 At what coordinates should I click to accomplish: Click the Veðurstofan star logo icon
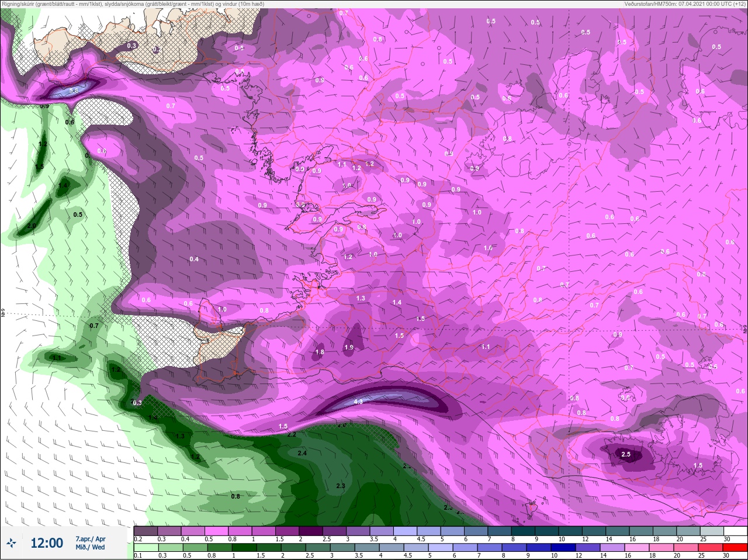click(12, 543)
